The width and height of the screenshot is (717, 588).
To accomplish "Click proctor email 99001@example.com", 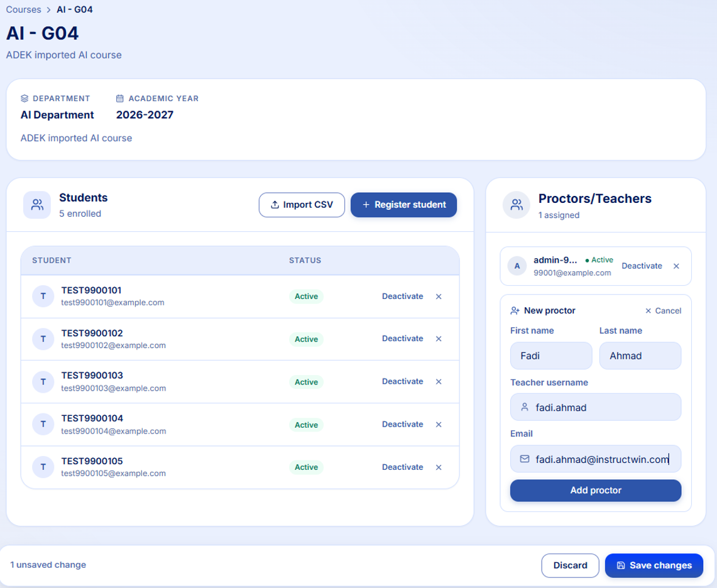I will (x=572, y=273).
